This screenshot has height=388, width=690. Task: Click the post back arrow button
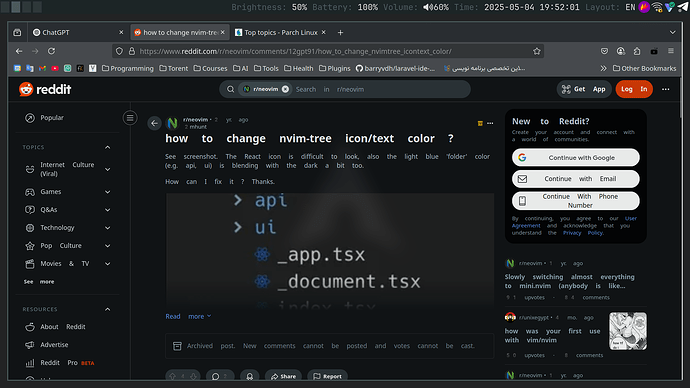point(154,123)
